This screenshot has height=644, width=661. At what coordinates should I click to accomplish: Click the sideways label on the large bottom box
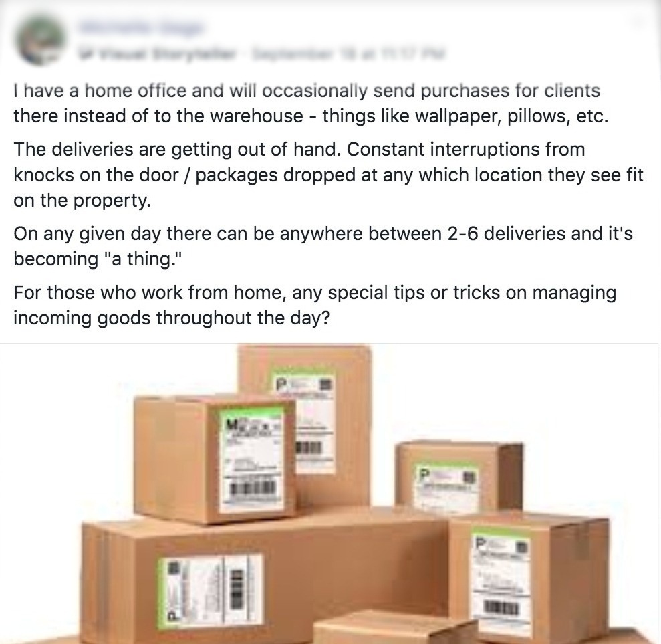(x=211, y=591)
